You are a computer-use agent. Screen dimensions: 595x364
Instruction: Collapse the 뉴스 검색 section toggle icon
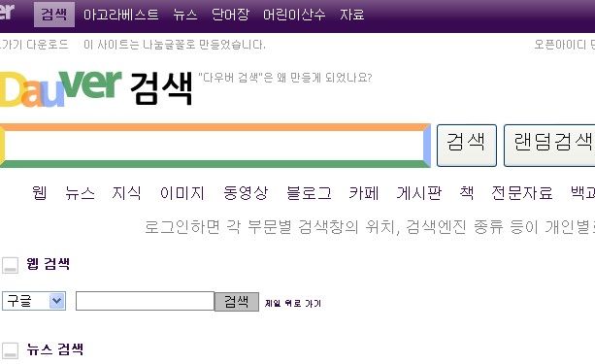pyautogui.click(x=11, y=350)
